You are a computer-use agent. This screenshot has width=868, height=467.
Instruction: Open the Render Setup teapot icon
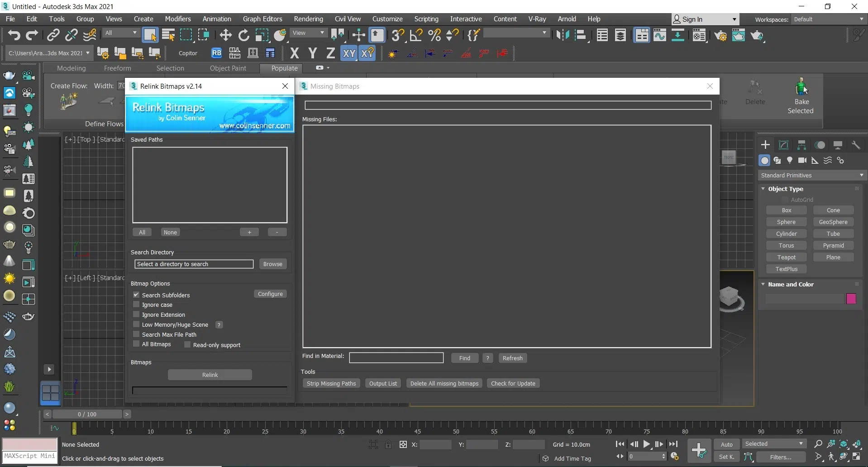coord(720,35)
